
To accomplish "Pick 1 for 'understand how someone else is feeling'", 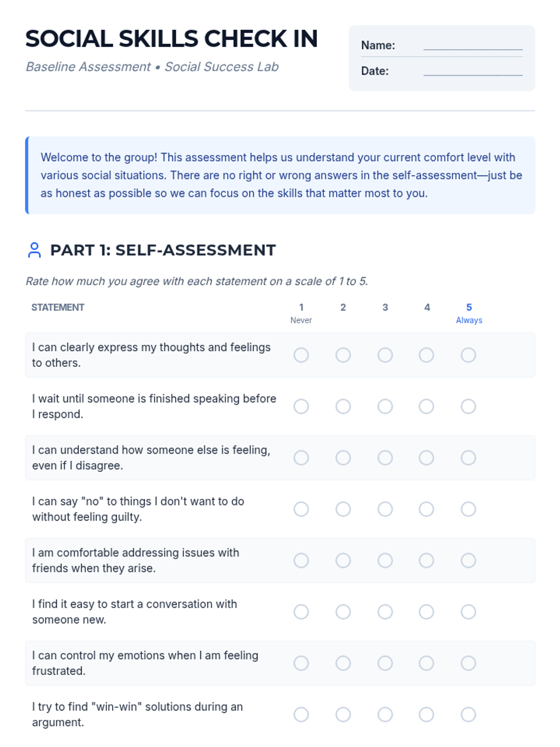I will pos(301,458).
